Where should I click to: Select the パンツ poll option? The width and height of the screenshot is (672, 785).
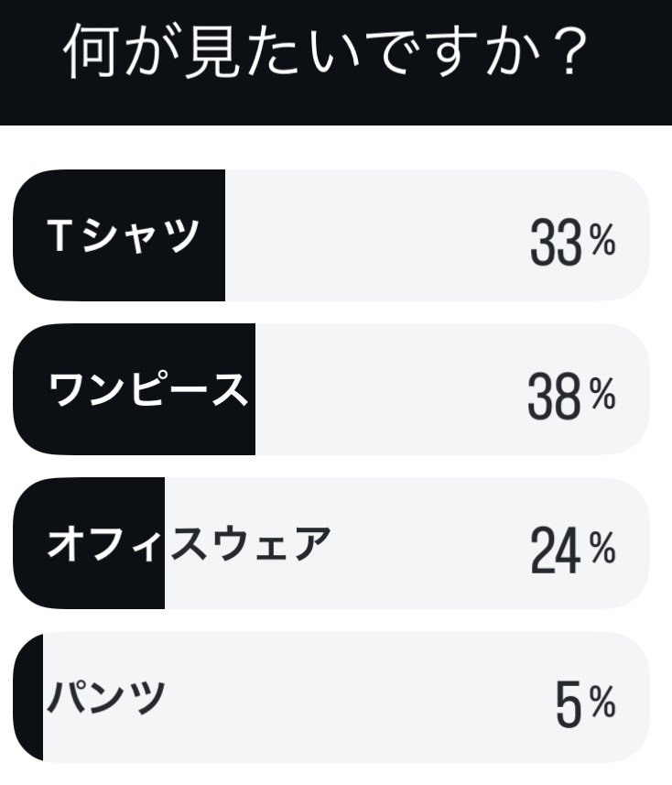tap(331, 697)
